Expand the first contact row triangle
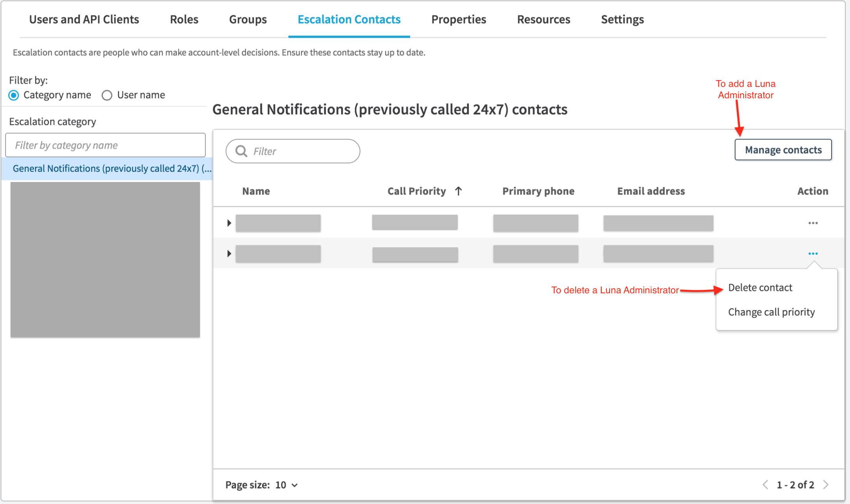Screen dimensions: 850x504 click(229, 223)
